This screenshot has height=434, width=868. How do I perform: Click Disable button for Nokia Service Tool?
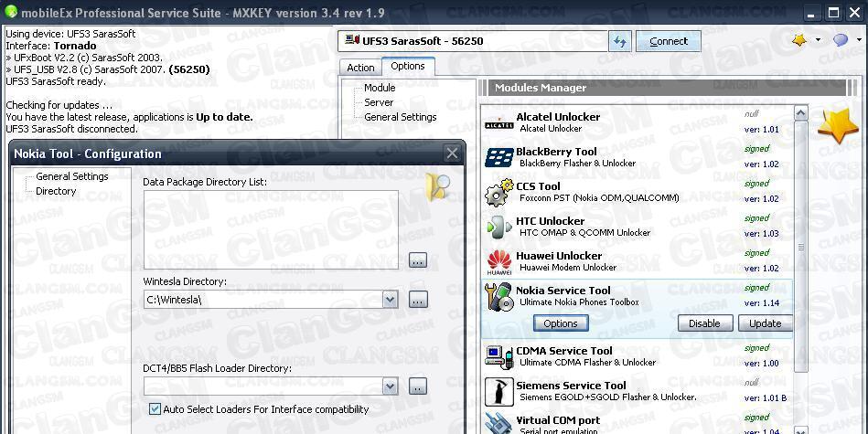click(704, 323)
